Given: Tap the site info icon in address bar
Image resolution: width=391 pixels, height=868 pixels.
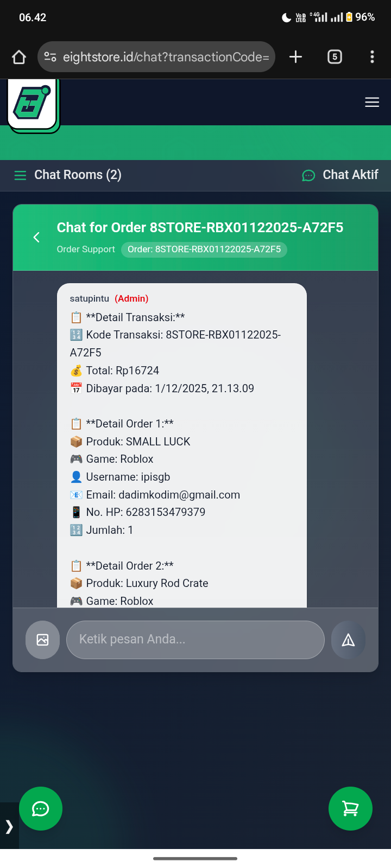Looking at the screenshot, I should pos(50,57).
